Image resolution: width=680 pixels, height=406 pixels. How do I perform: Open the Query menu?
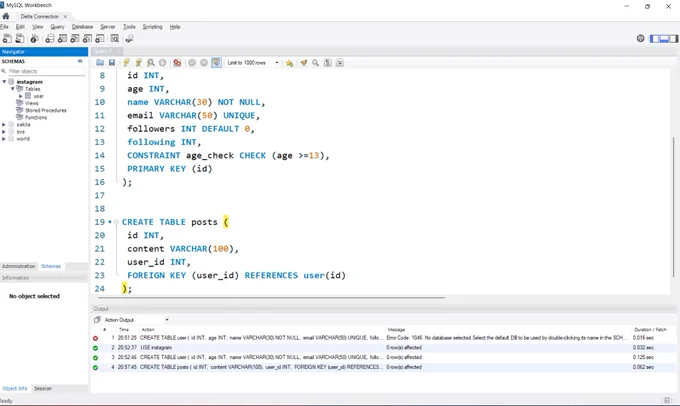[57, 27]
